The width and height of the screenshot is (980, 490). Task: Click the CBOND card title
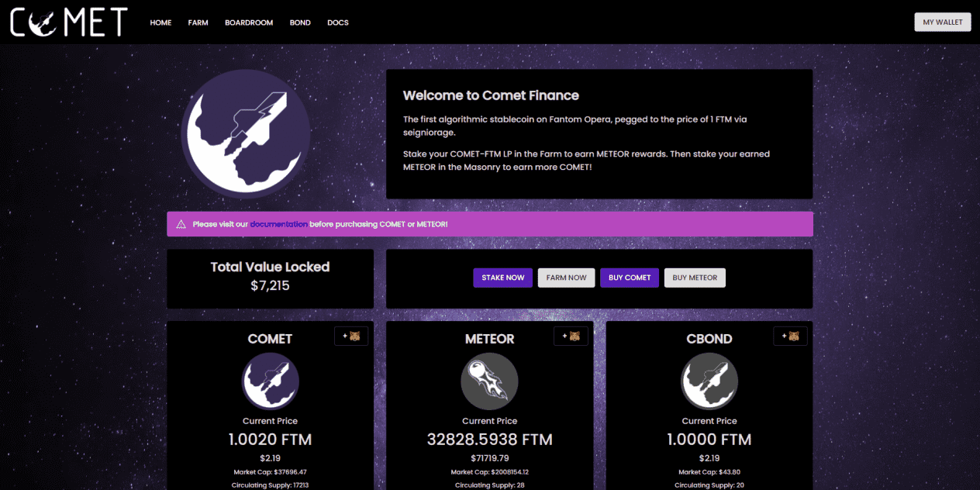[709, 339]
